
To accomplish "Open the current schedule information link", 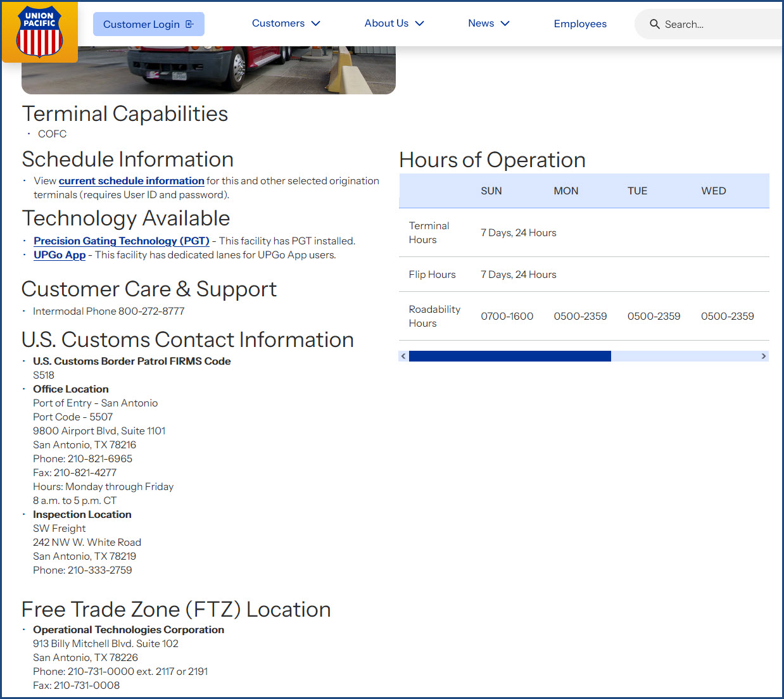I will [131, 181].
